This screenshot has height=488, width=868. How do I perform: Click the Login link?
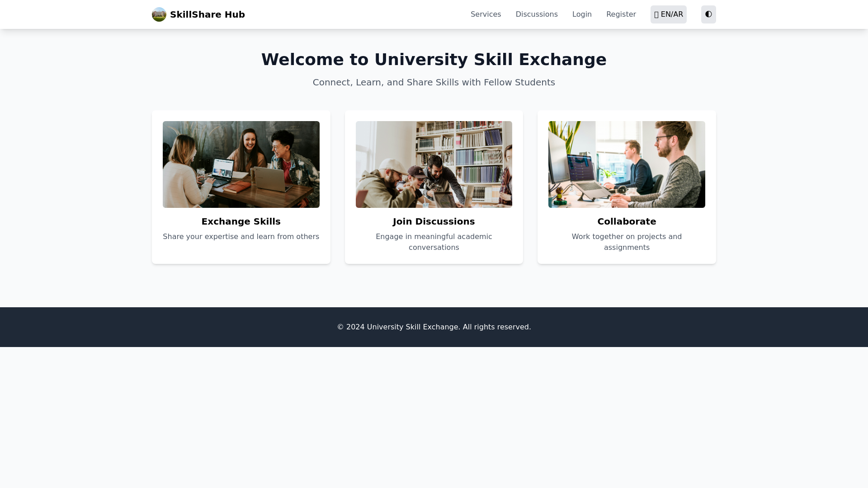coord(582,14)
